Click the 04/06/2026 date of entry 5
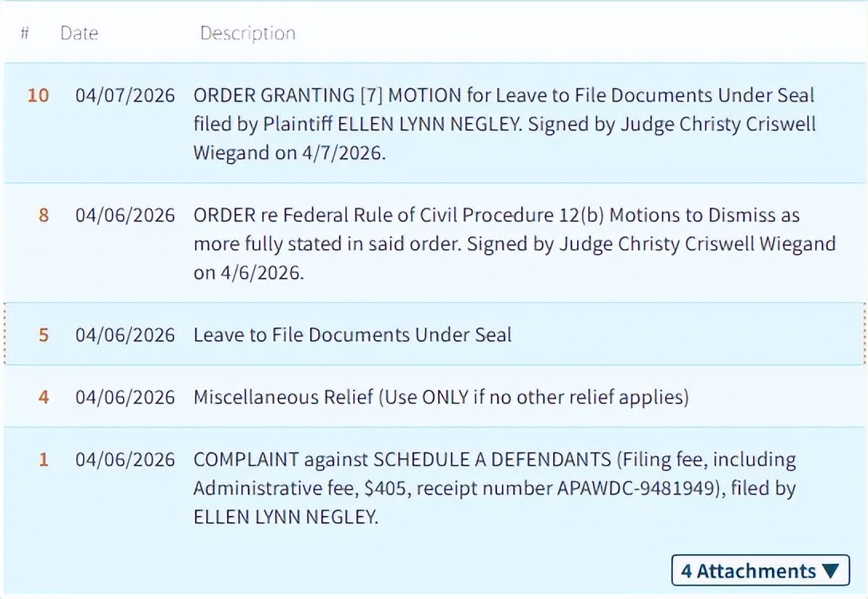The width and height of the screenshot is (868, 599). [x=125, y=335]
